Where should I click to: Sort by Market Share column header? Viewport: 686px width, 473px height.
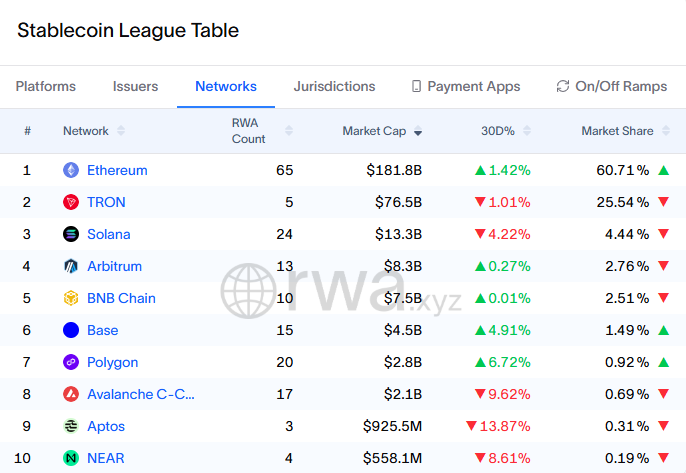click(617, 131)
